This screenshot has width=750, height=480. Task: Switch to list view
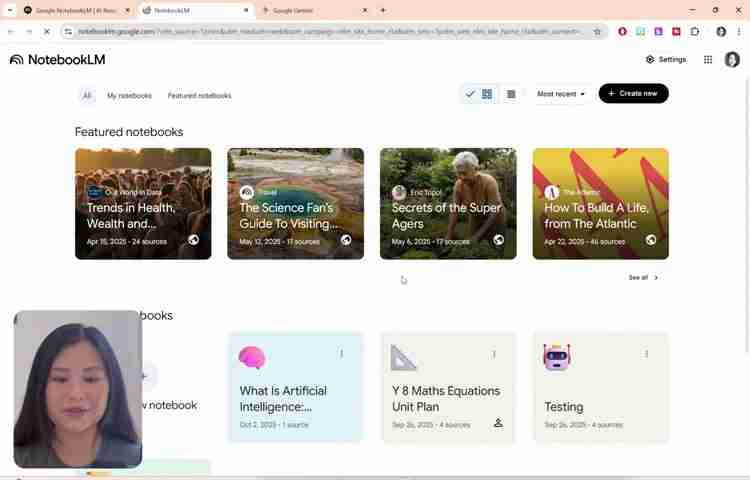point(511,94)
